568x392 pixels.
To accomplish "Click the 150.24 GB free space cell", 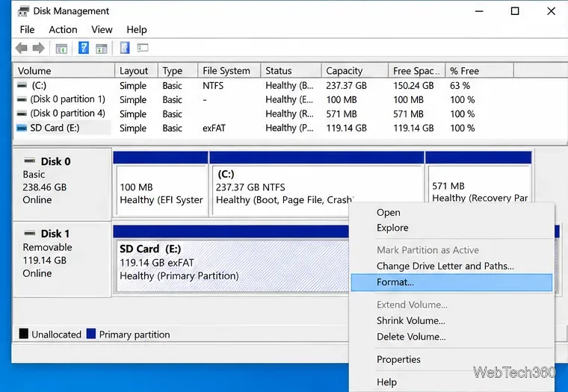I will click(x=413, y=85).
